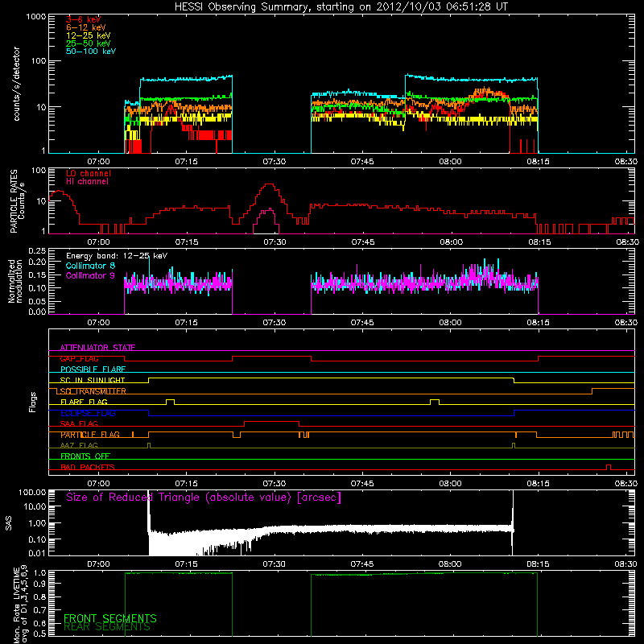This screenshot has height=644, width=644.
Task: Click the 08:00 tick label under flags panel
Action: [450, 484]
